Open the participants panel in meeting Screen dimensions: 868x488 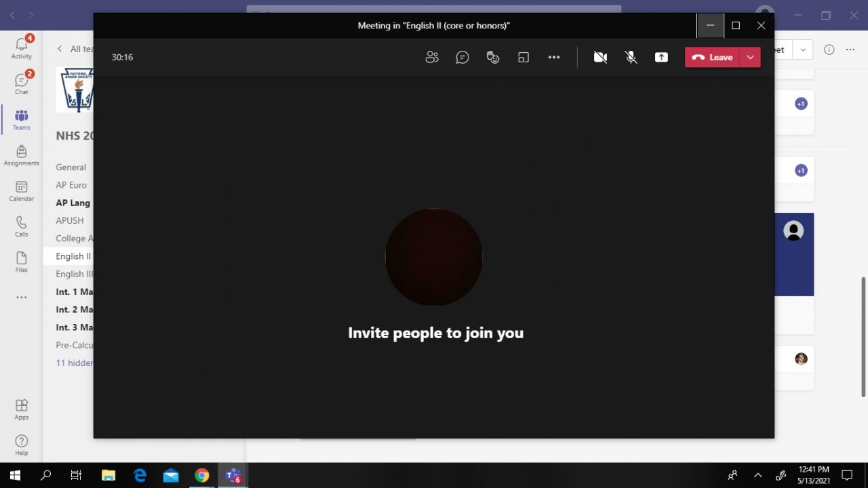[x=432, y=58]
